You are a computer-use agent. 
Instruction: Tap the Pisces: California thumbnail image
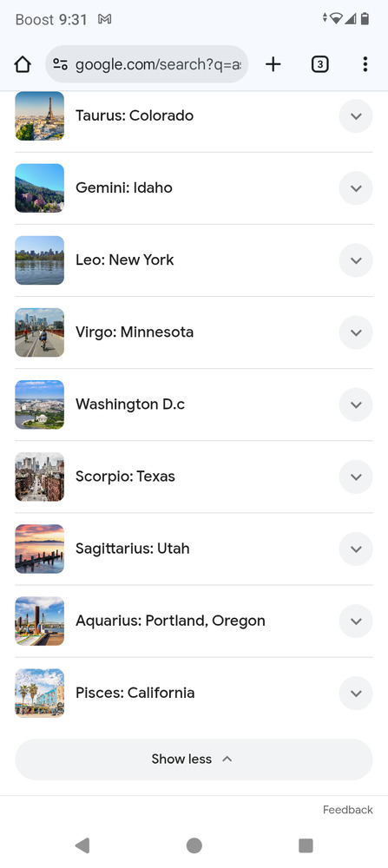[39, 693]
